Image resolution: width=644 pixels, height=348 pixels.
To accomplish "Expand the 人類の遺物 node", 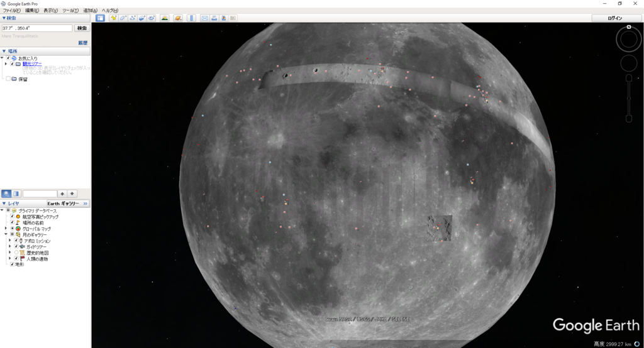I will (x=10, y=259).
